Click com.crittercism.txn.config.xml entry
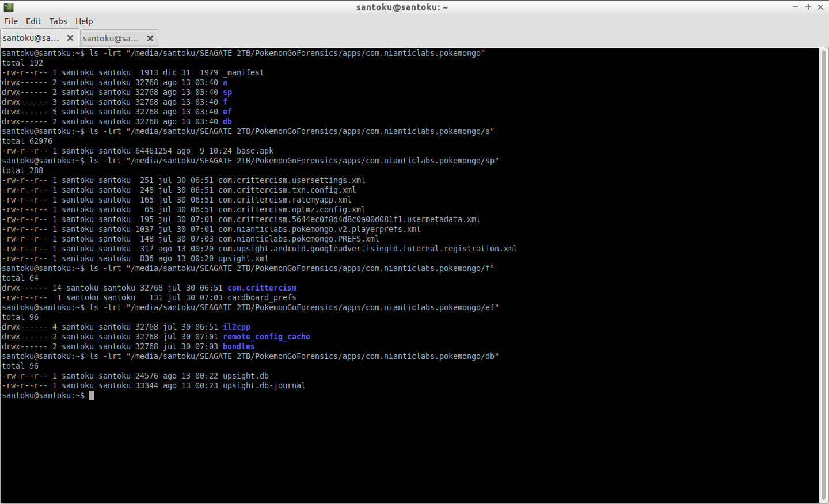The height and width of the screenshot is (504, 829). pos(287,190)
